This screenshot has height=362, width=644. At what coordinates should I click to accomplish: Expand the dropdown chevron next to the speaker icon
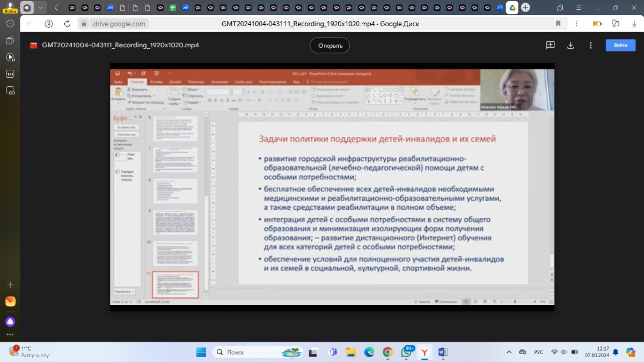(40, 8)
